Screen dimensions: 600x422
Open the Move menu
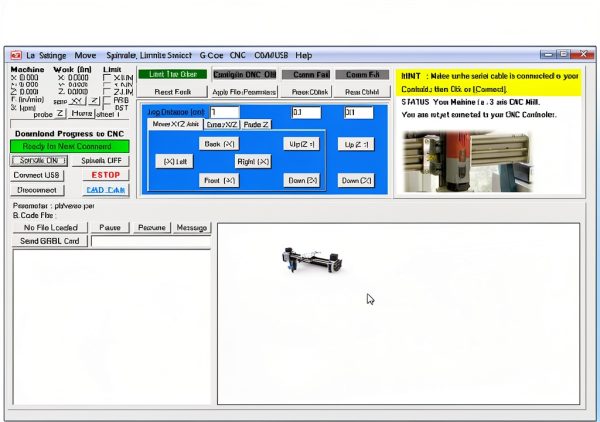click(x=85, y=55)
